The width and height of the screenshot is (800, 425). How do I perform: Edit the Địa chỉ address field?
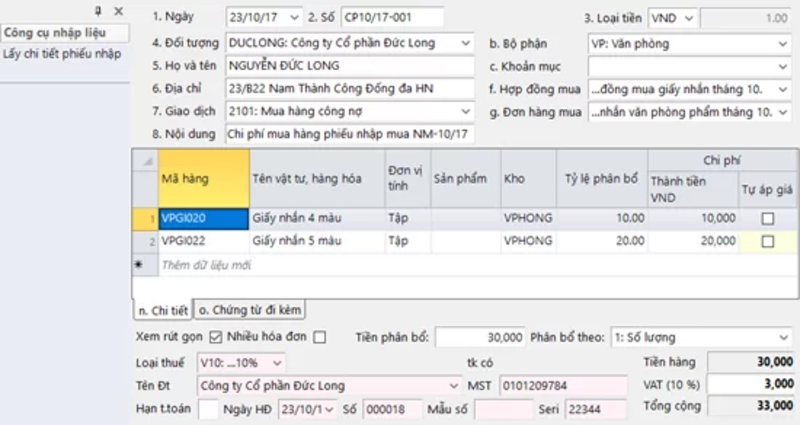point(349,88)
